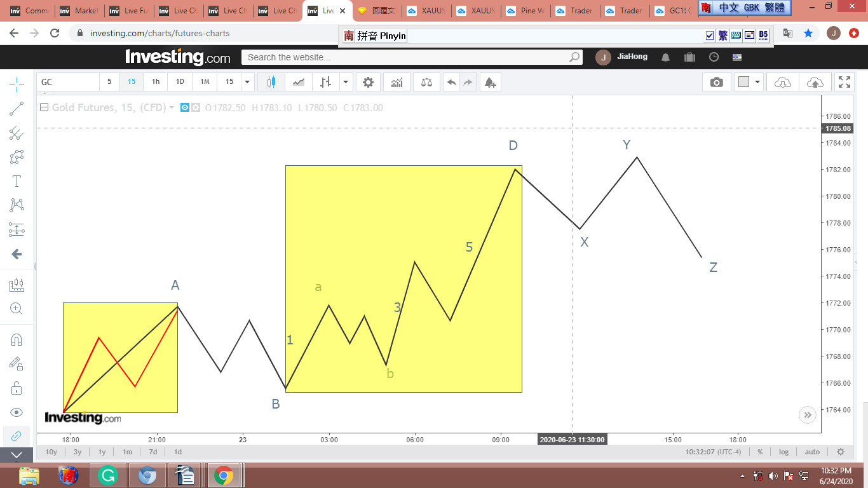Toggle auto scale on price axis
Viewport: 868px width, 488px height.
[812, 452]
